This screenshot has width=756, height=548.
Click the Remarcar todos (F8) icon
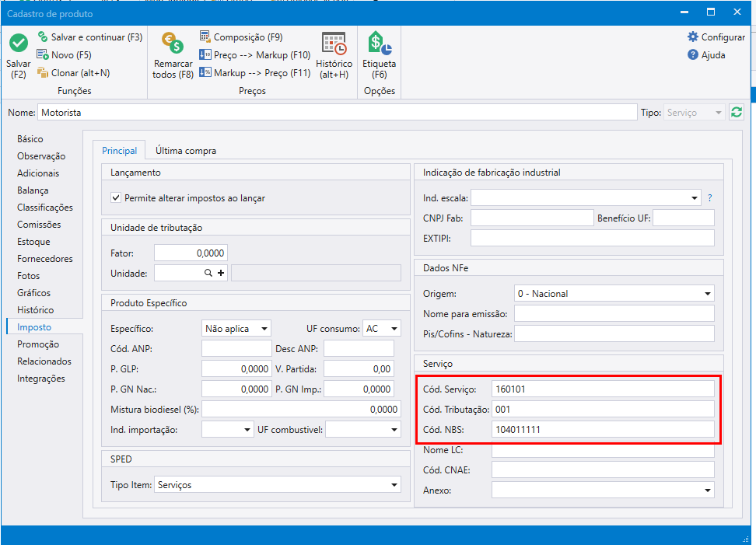coord(172,44)
